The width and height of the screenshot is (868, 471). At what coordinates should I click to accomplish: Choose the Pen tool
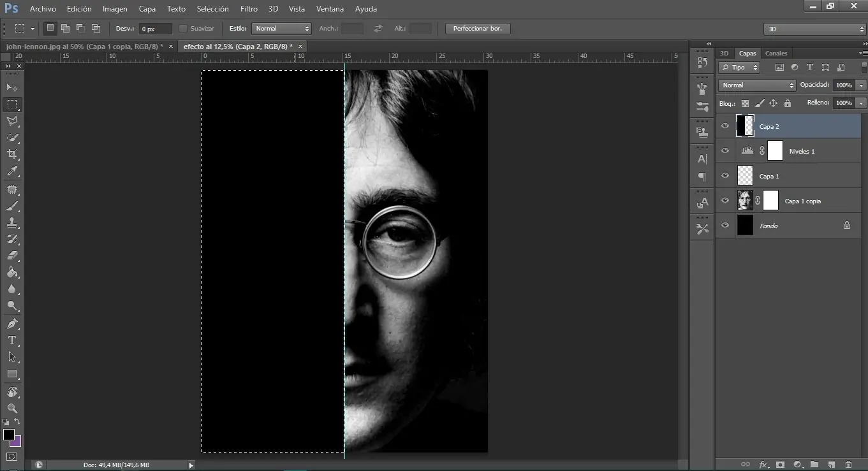pyautogui.click(x=11, y=324)
